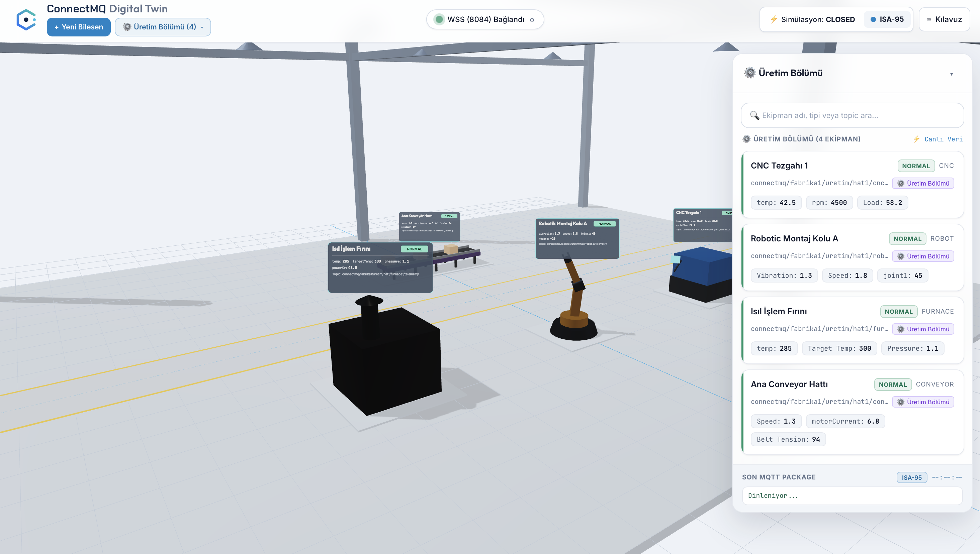Click the lightning bolt next to Simülasyon
This screenshot has width=980, height=554.
tap(774, 19)
